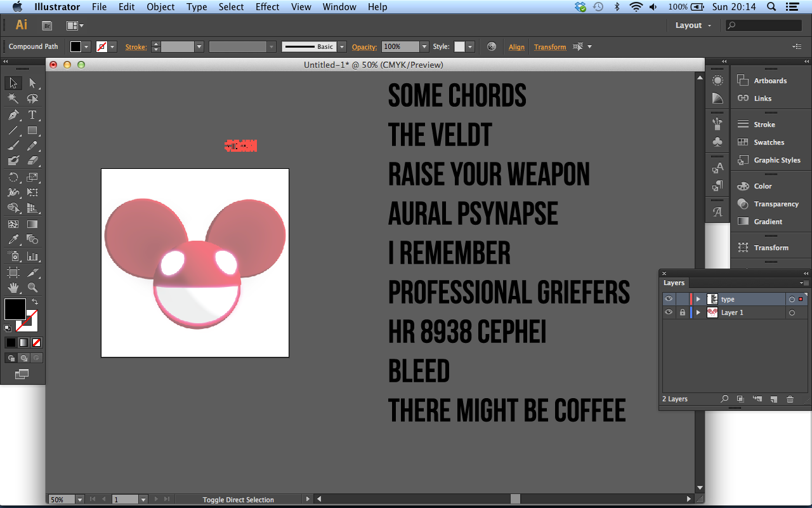Open the Character Styles panel icon
Image resolution: width=812 pixels, height=508 pixels.
(x=717, y=168)
